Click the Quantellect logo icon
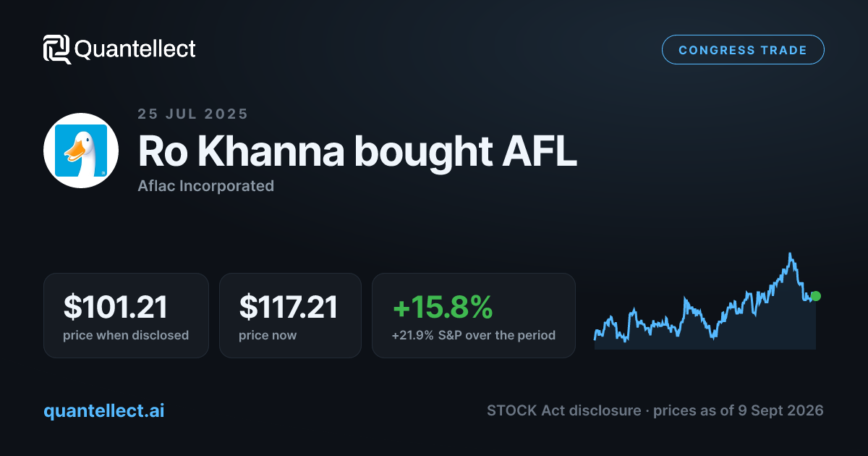 pyautogui.click(x=57, y=49)
